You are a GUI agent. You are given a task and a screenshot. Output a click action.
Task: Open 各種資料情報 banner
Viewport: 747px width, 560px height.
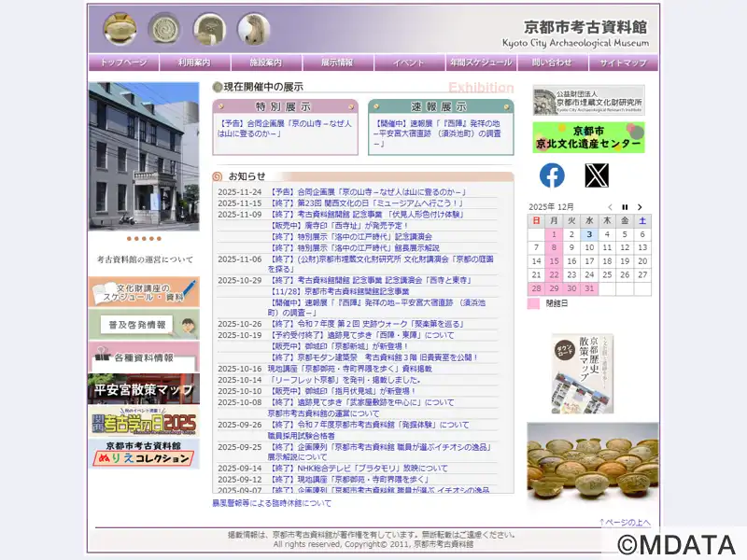pos(144,357)
